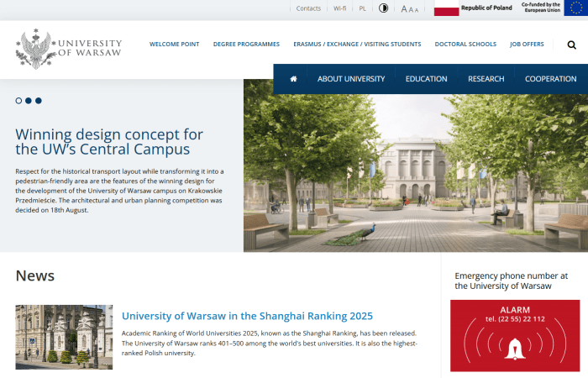Image resolution: width=588 pixels, height=378 pixels.
Task: Select the largest font size A
Action: (404, 8)
